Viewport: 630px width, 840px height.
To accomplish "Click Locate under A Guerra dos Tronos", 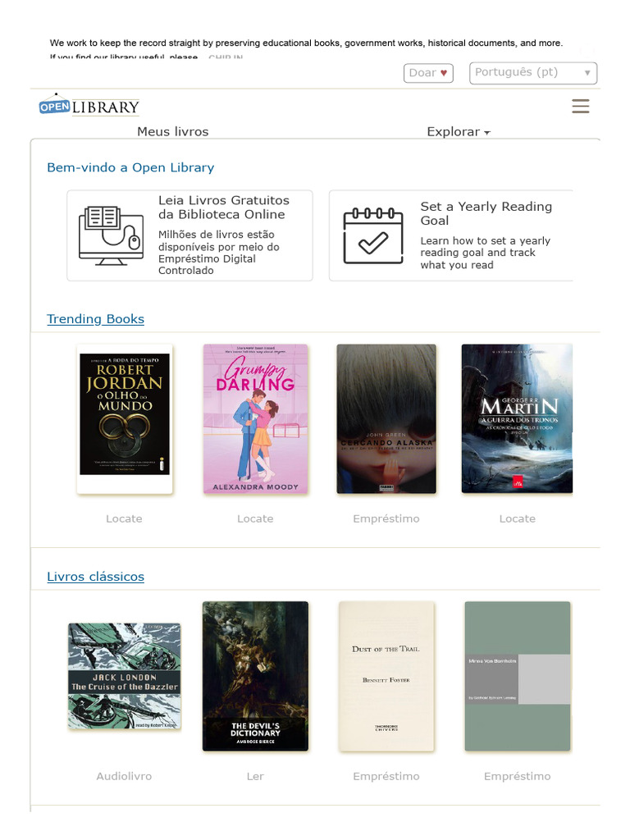I will click(x=518, y=518).
